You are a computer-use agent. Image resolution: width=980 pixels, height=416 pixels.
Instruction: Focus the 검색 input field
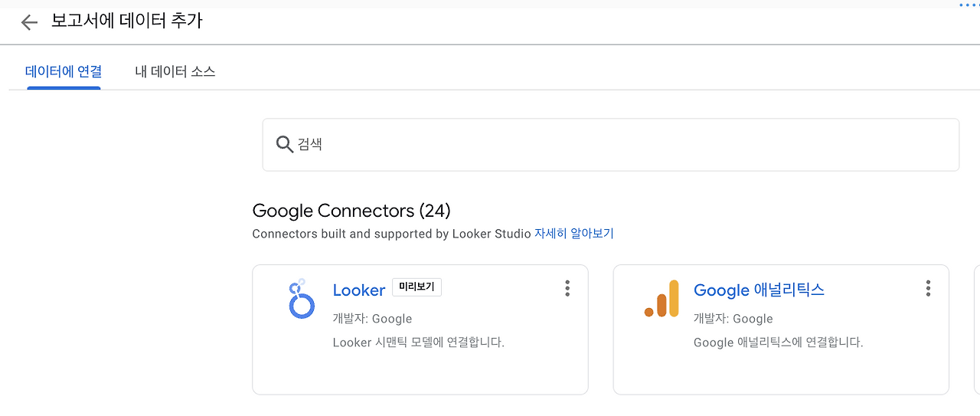click(x=612, y=144)
